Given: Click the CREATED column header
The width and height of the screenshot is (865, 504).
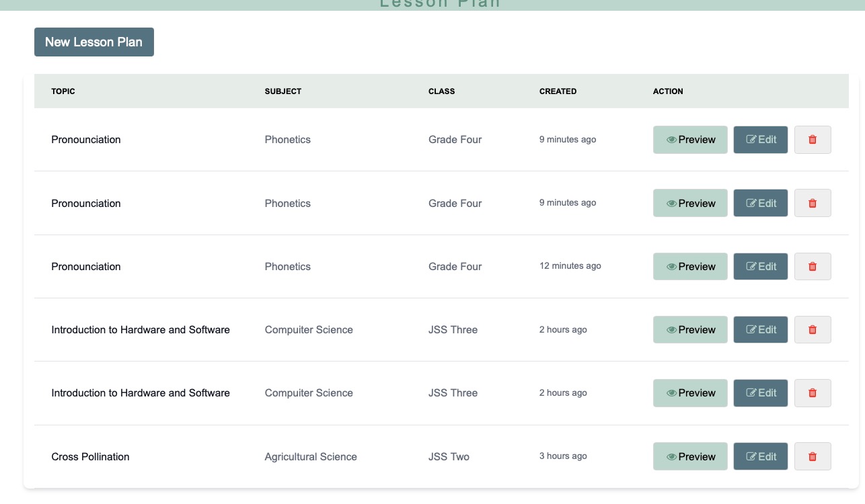Looking at the screenshot, I should click(x=558, y=91).
